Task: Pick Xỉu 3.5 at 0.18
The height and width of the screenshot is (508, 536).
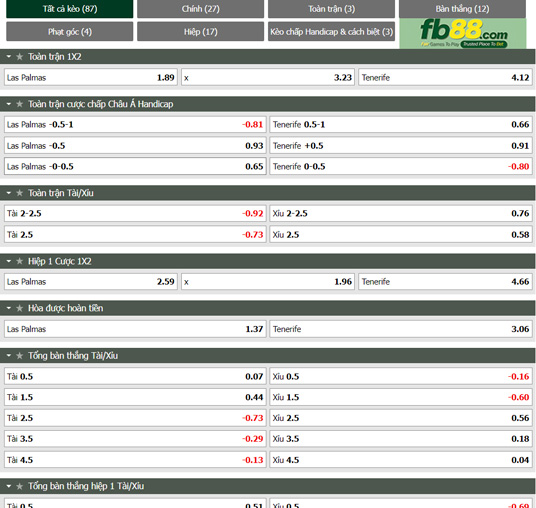Action: tap(401, 439)
